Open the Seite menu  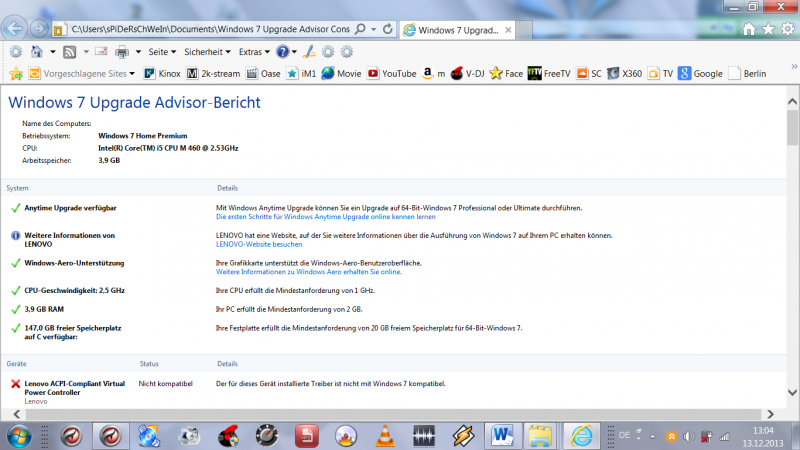(x=162, y=52)
